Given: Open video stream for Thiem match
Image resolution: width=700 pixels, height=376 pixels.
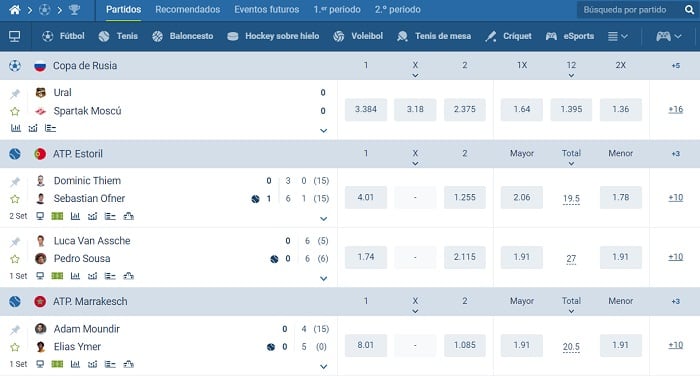Looking at the screenshot, I should point(40,216).
